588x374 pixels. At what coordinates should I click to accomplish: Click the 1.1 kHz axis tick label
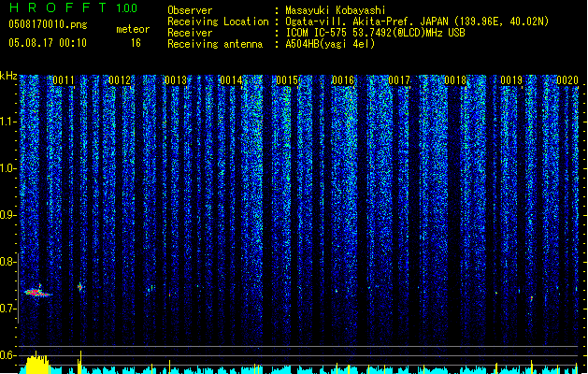click(x=7, y=122)
